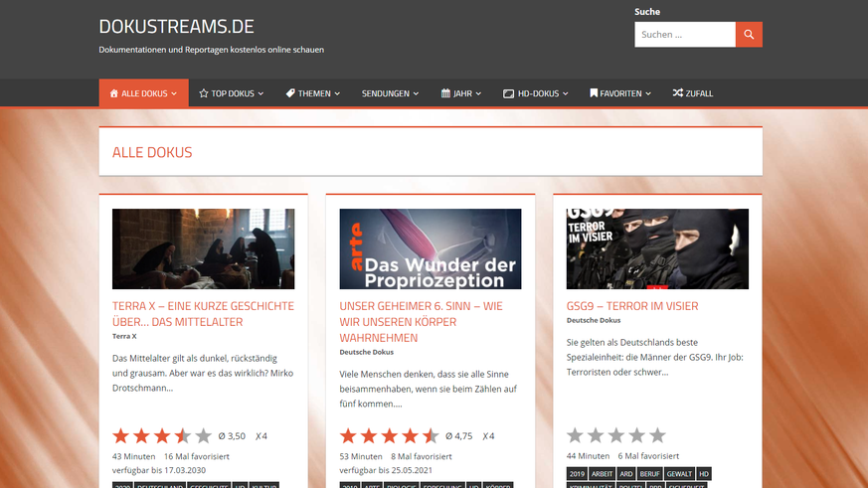Rate Terra X Mittelalter three stars

point(162,436)
